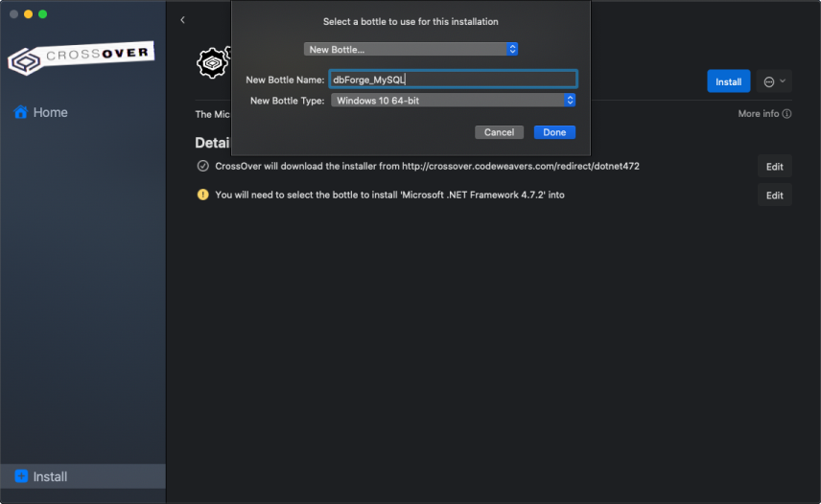821x504 pixels.
Task: Edit the installer download source
Action: [774, 167]
